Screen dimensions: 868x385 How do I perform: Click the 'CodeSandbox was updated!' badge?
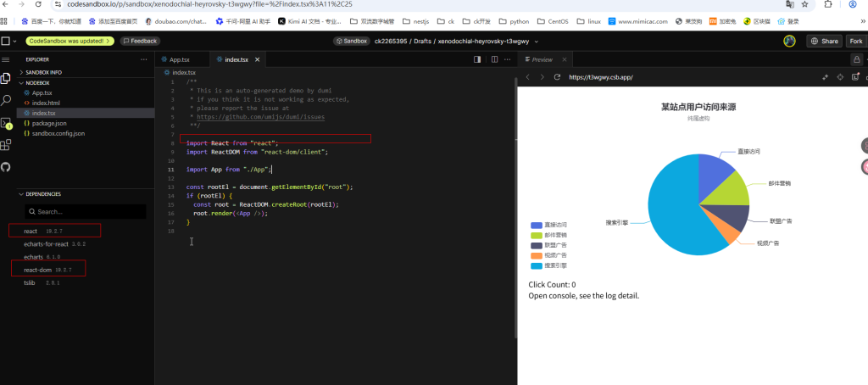(70, 41)
